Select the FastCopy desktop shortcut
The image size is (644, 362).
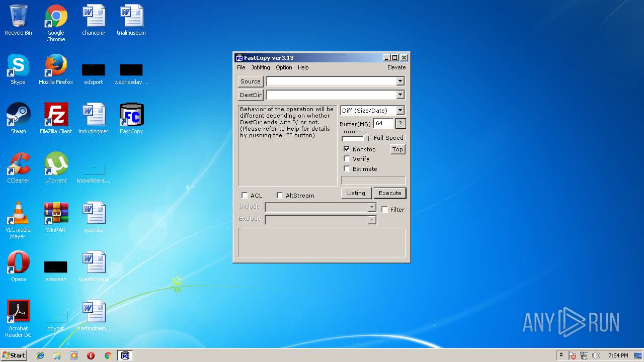pyautogui.click(x=131, y=119)
